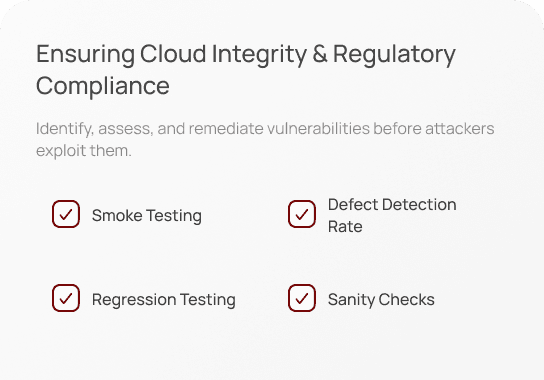Click the word Integrity in the heading
544x380 pixels.
[259, 56]
